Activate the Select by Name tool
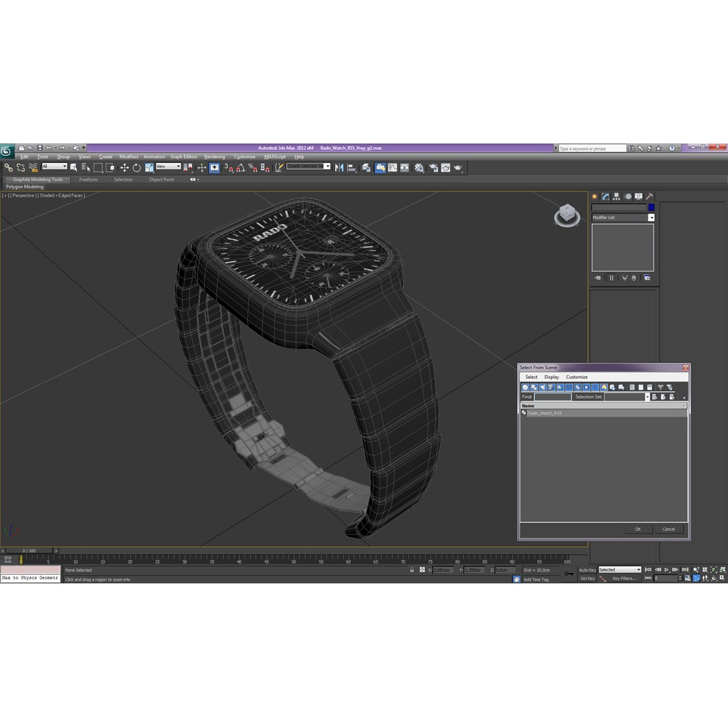728x728 pixels. coord(86,168)
